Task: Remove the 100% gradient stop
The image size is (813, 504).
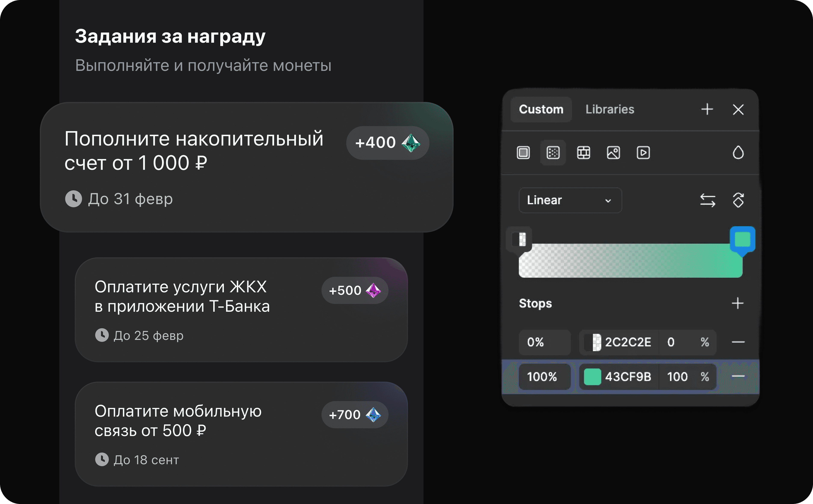Action: pyautogui.click(x=738, y=377)
